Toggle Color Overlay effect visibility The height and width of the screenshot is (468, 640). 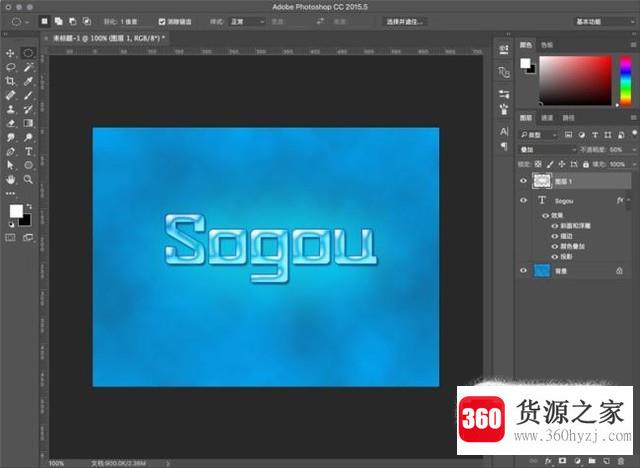click(554, 246)
